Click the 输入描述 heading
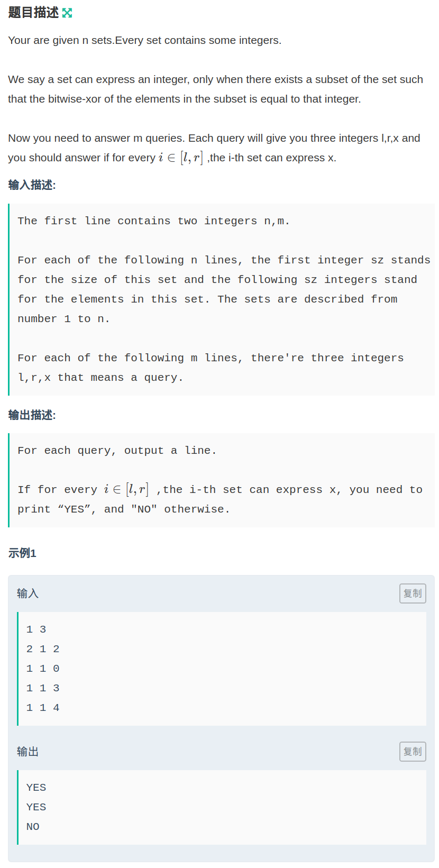 pyautogui.click(x=32, y=185)
